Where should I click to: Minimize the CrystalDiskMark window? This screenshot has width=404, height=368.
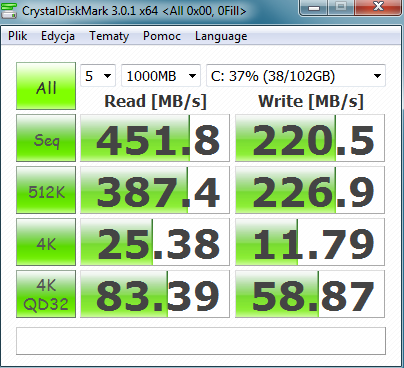click(314, 7)
